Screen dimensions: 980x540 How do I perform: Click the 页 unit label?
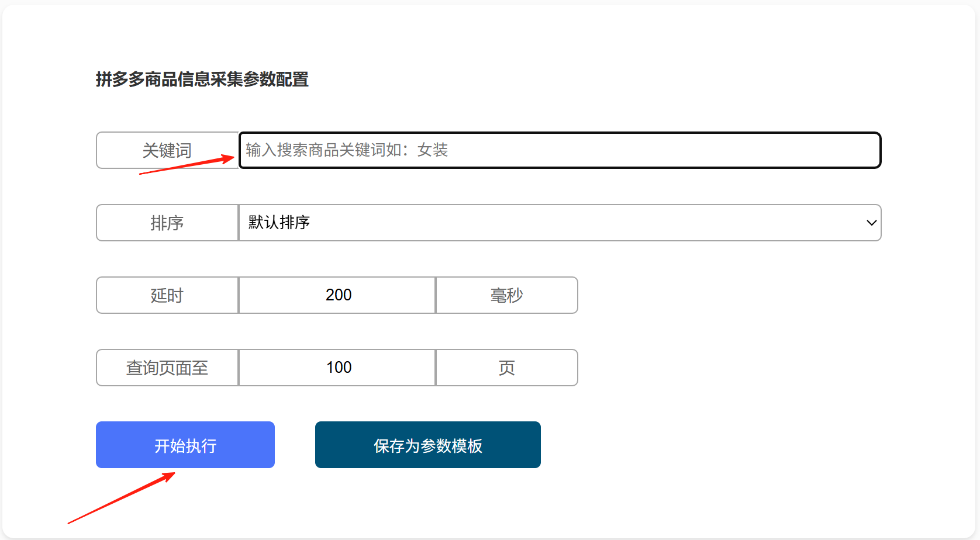[507, 368]
